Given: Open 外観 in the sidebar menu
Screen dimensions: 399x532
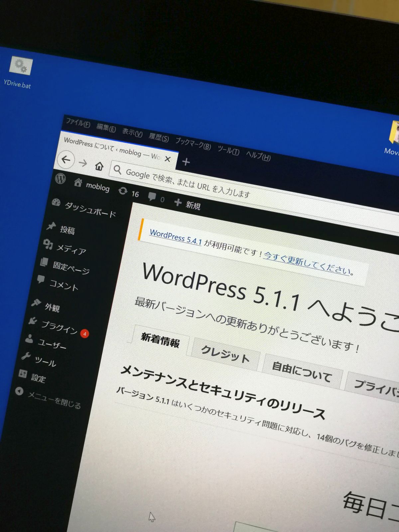Looking at the screenshot, I should click(x=52, y=308).
